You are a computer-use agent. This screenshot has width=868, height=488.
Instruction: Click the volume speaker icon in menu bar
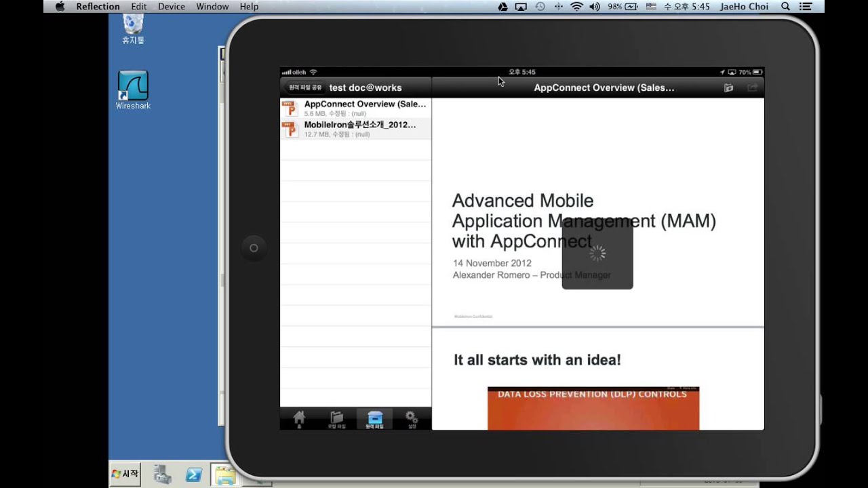pos(595,6)
